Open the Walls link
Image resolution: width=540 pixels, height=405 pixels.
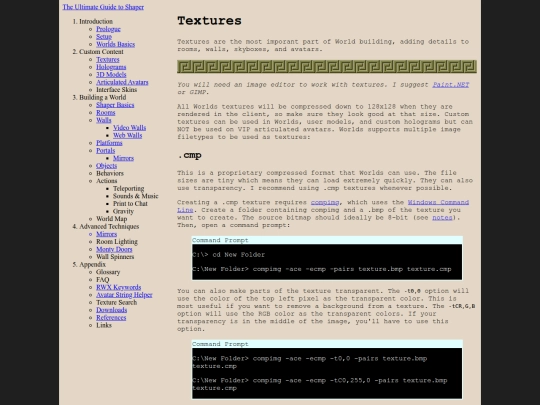[x=104, y=120]
